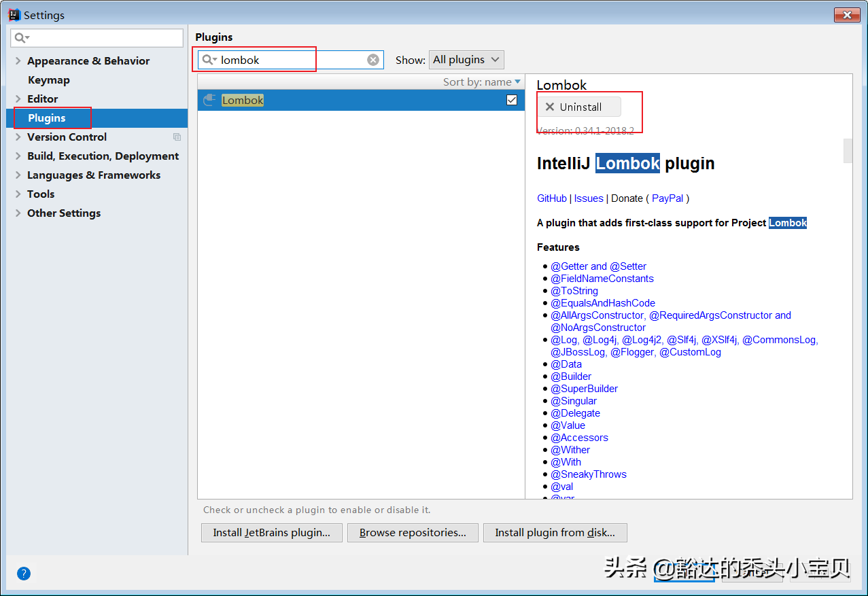The height and width of the screenshot is (596, 868).
Task: Select the Lombok row in plugin list
Action: tap(361, 100)
